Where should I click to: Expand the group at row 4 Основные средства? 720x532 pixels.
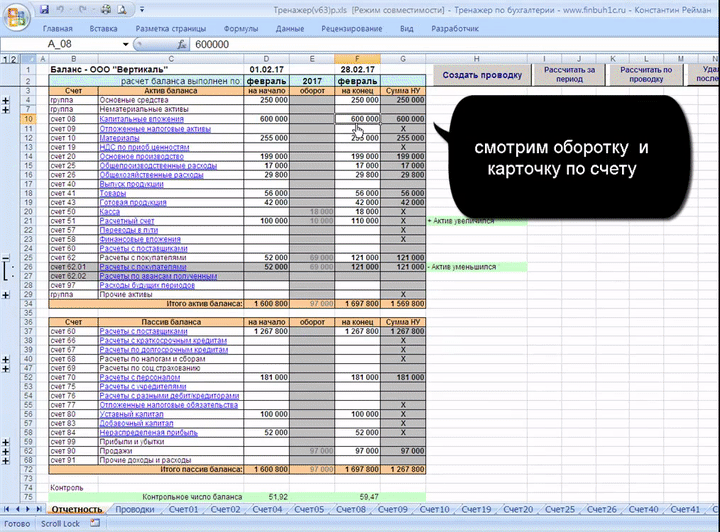pyautogui.click(x=7, y=101)
